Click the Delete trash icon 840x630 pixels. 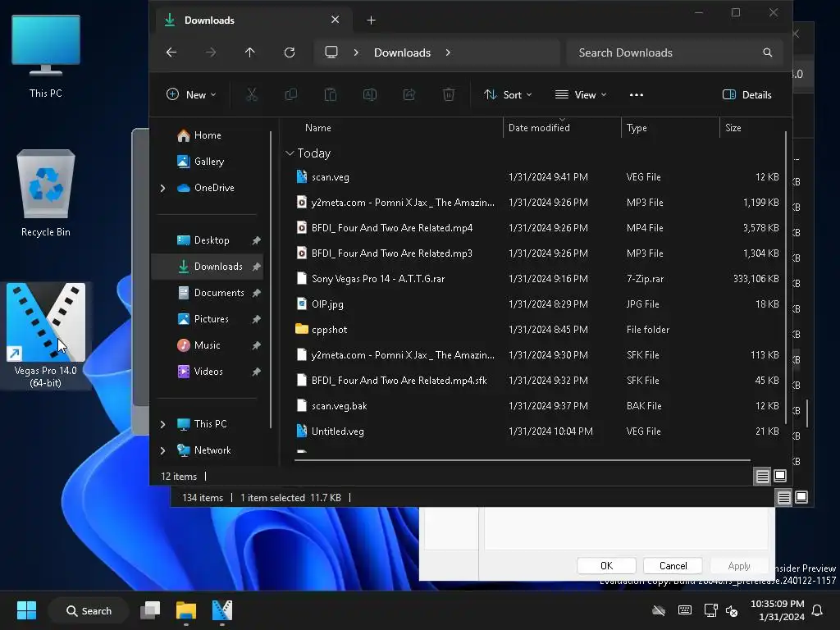coord(449,95)
